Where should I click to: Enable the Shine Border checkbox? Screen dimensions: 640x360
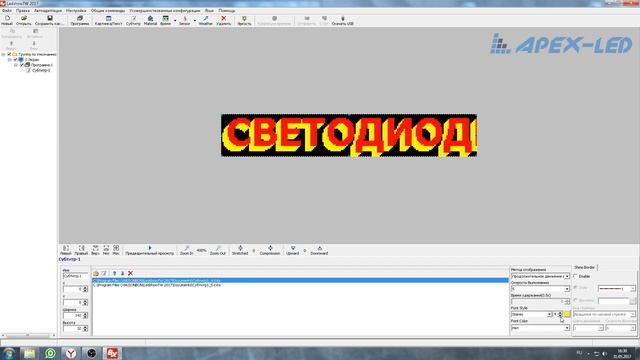pos(576,276)
